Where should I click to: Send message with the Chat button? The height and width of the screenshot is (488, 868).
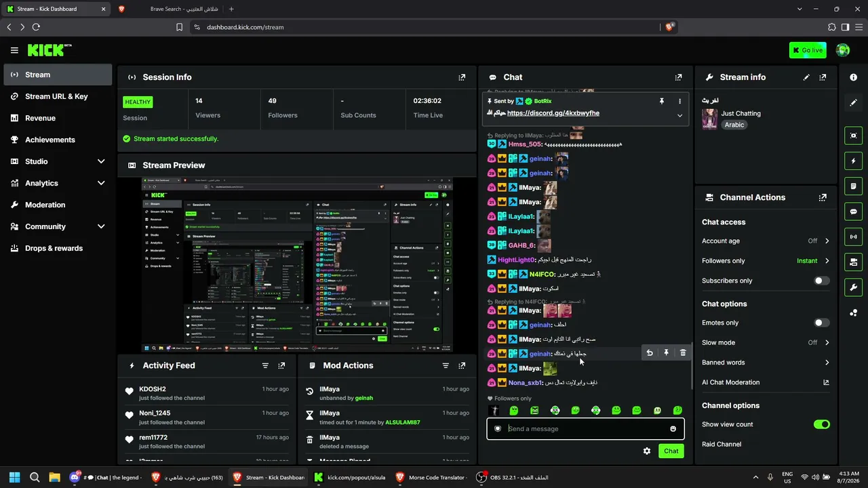tap(671, 451)
